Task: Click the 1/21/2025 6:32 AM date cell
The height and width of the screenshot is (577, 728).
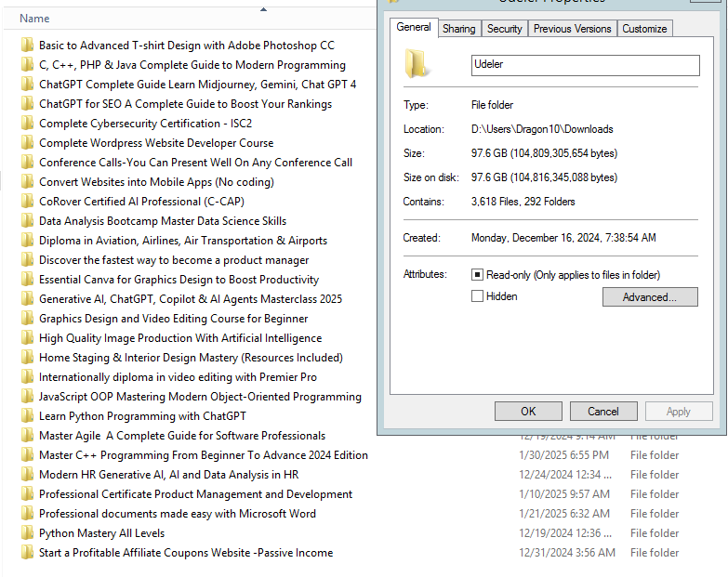Action: (564, 514)
